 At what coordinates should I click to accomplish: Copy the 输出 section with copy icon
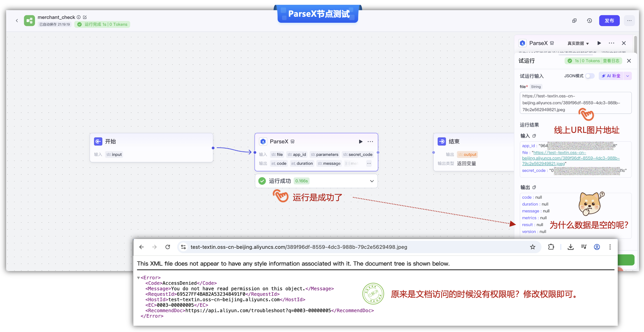tap(534, 187)
